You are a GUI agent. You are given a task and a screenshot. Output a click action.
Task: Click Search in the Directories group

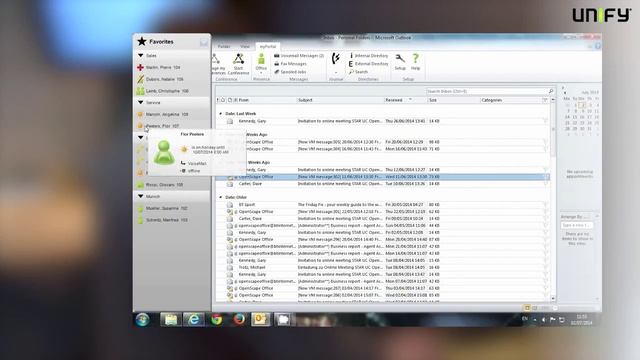point(358,72)
